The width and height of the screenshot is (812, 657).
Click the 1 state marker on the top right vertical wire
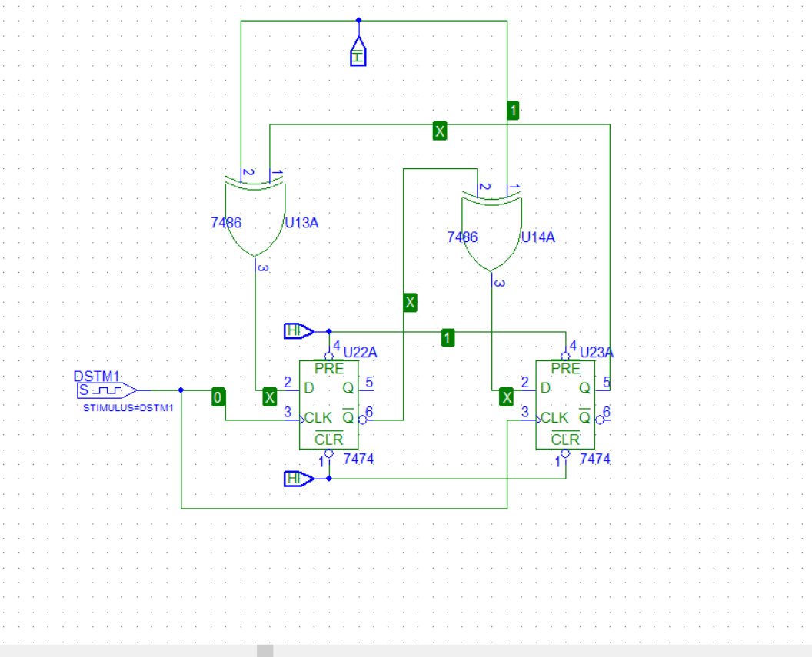coord(513,110)
